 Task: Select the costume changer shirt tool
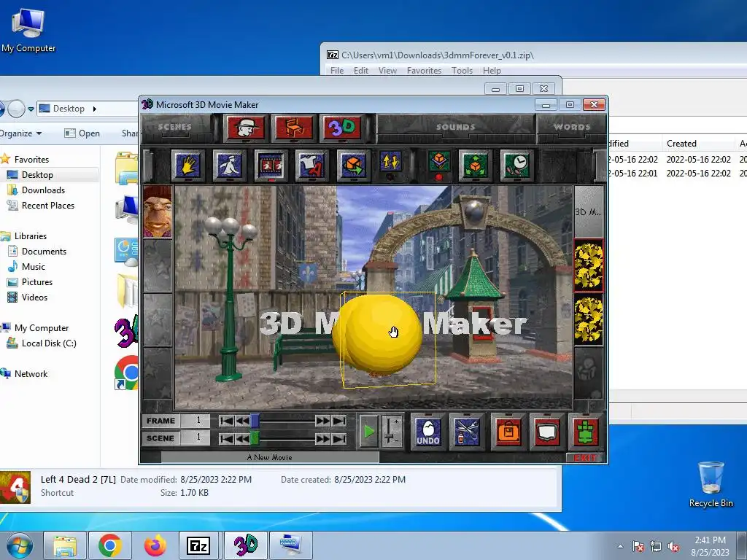311,165
